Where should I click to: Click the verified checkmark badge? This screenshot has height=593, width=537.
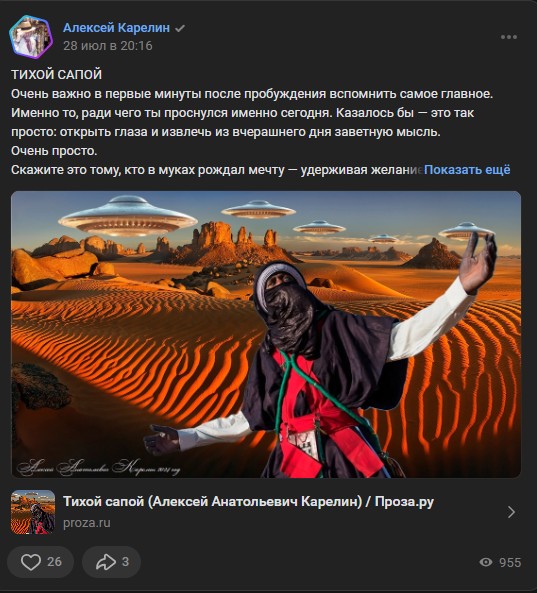tap(180, 28)
